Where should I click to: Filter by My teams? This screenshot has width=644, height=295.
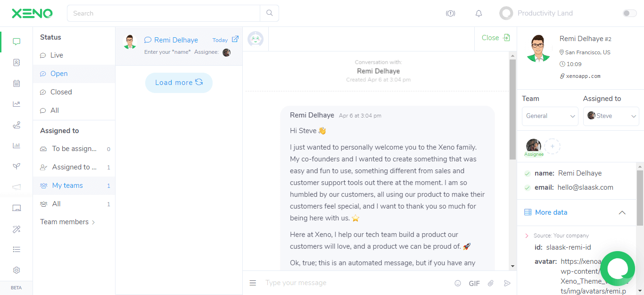(x=74, y=185)
